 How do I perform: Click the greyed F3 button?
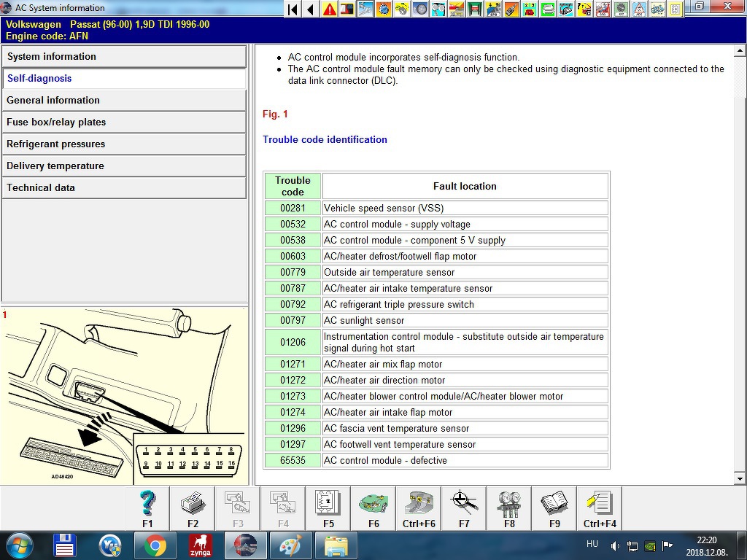click(239, 508)
